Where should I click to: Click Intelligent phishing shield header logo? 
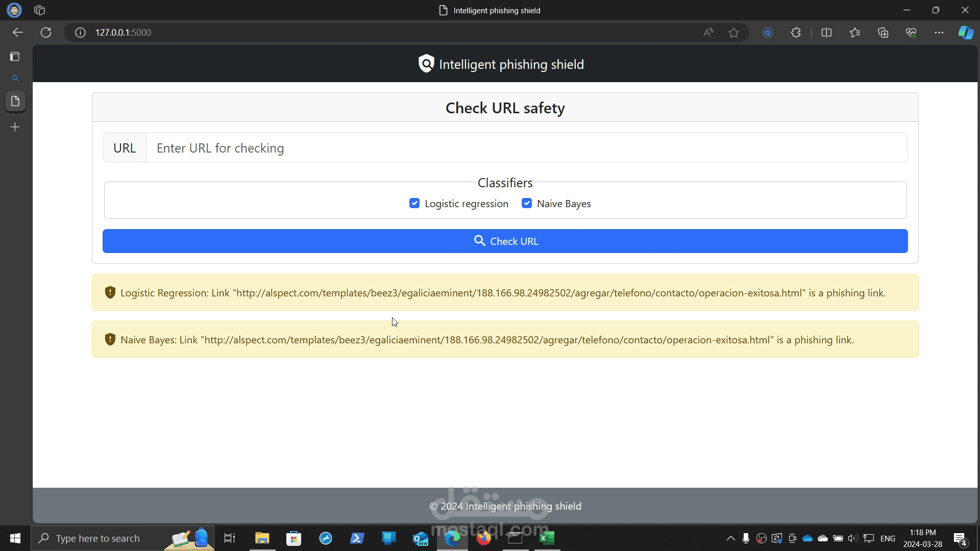(x=426, y=64)
